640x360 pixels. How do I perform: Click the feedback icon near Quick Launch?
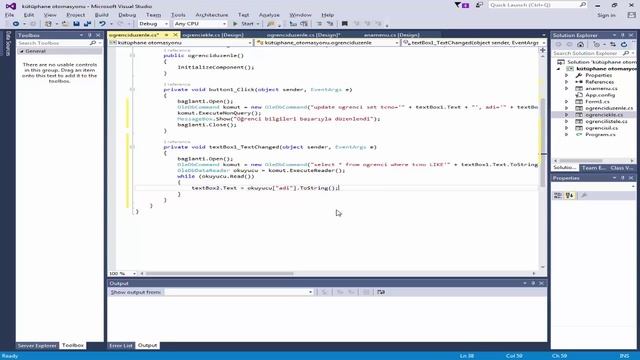[x=480, y=5]
